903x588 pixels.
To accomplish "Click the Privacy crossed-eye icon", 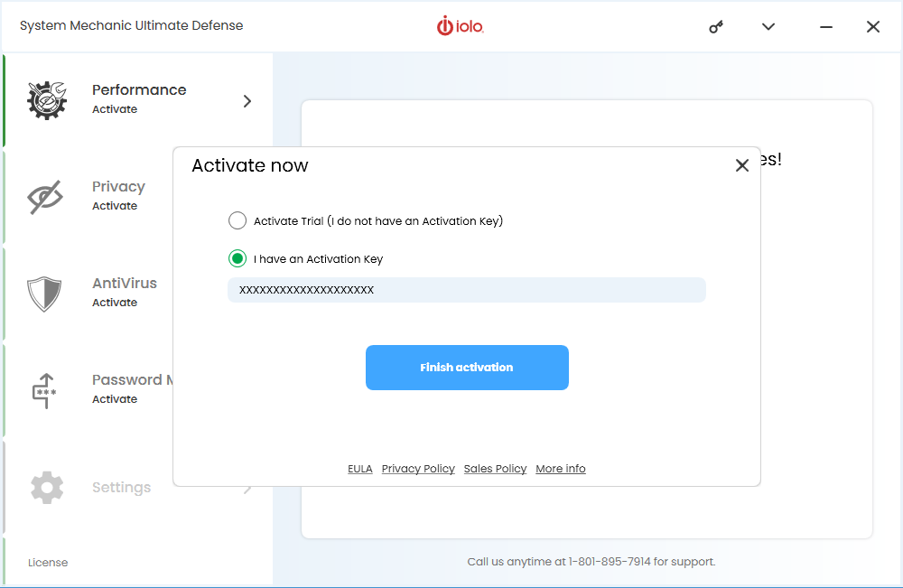I will [45, 197].
